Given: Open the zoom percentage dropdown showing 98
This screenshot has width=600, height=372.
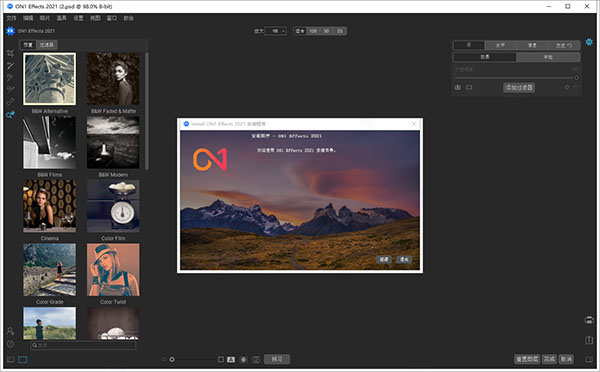Looking at the screenshot, I should coord(276,31).
